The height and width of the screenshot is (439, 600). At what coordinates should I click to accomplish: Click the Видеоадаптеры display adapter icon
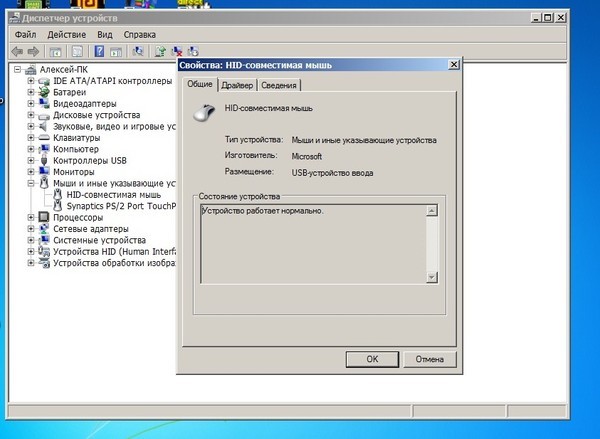click(x=44, y=104)
